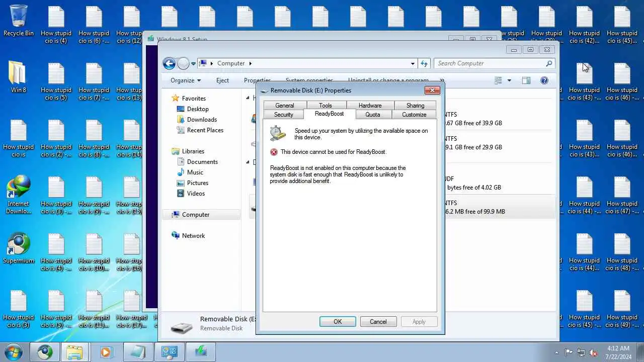Click the Back arrow in Explorer window

(x=169, y=63)
